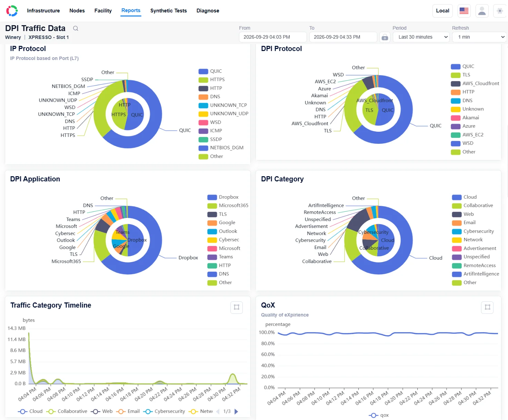Image resolution: width=508 pixels, height=420 pixels.
Task: Open the Infrastructure menu
Action: tap(43, 11)
